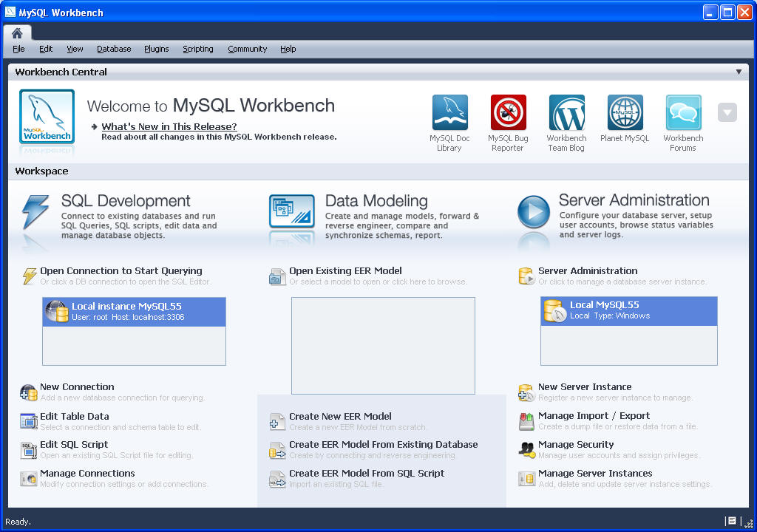Select Local MySQL55 server instance
757x532 pixels.
pos(628,310)
